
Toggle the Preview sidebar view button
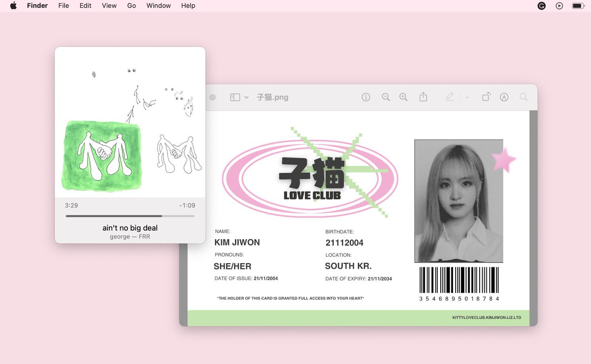tap(235, 97)
